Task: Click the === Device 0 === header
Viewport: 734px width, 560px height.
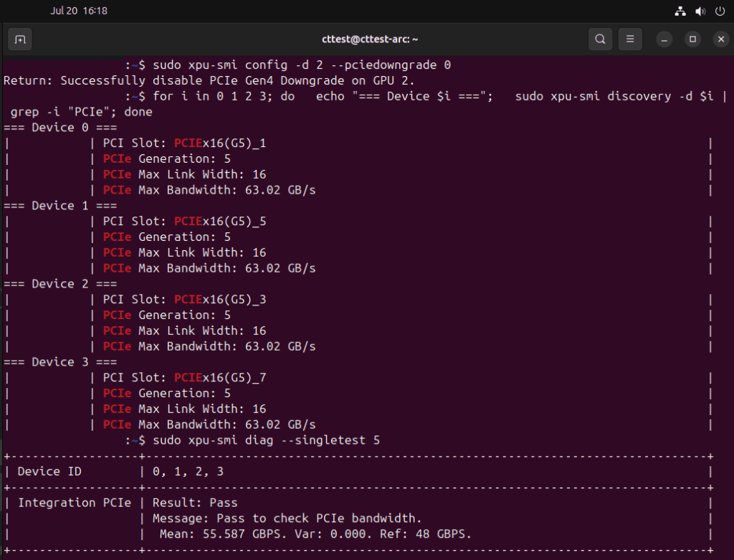Action: [x=60, y=128]
